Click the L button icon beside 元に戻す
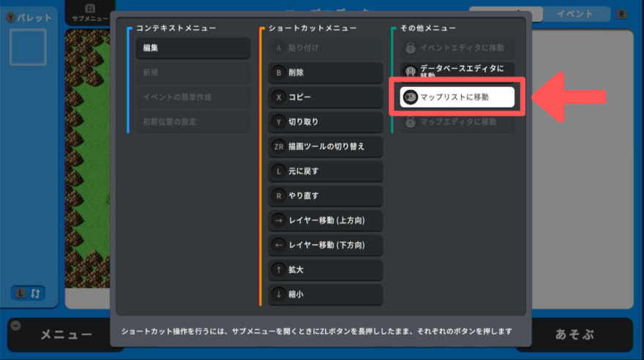The width and height of the screenshot is (644, 360). [279, 171]
